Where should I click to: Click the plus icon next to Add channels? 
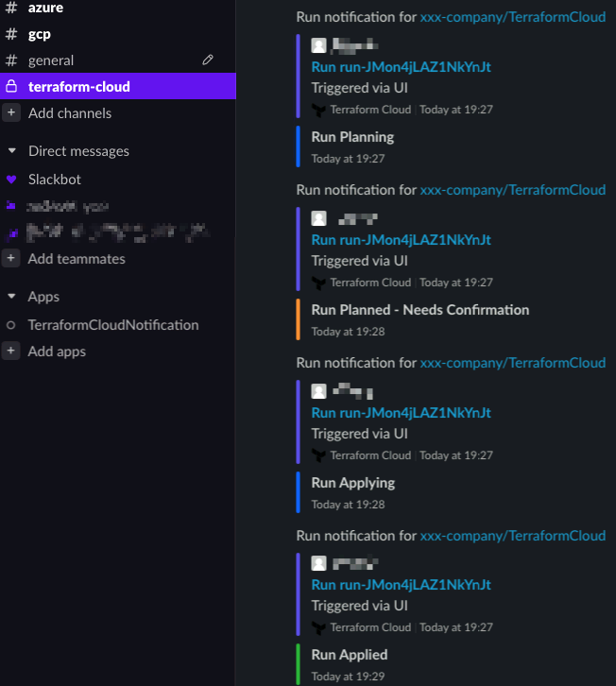point(11,113)
